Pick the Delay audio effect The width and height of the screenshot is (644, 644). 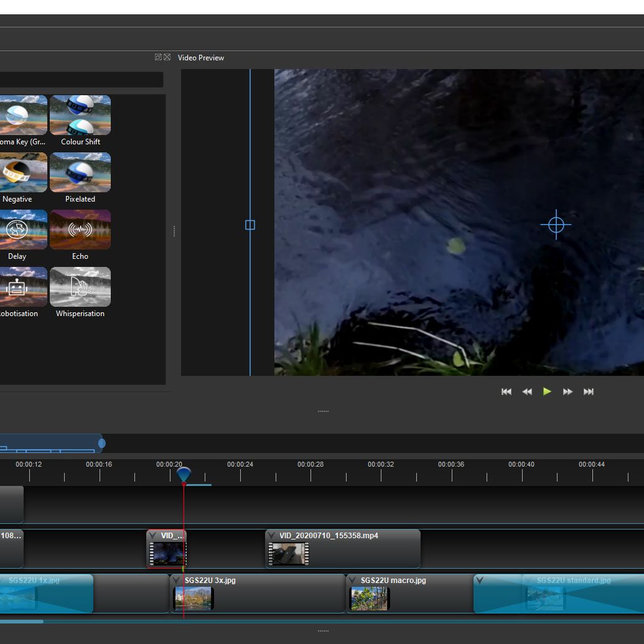pyautogui.click(x=22, y=230)
